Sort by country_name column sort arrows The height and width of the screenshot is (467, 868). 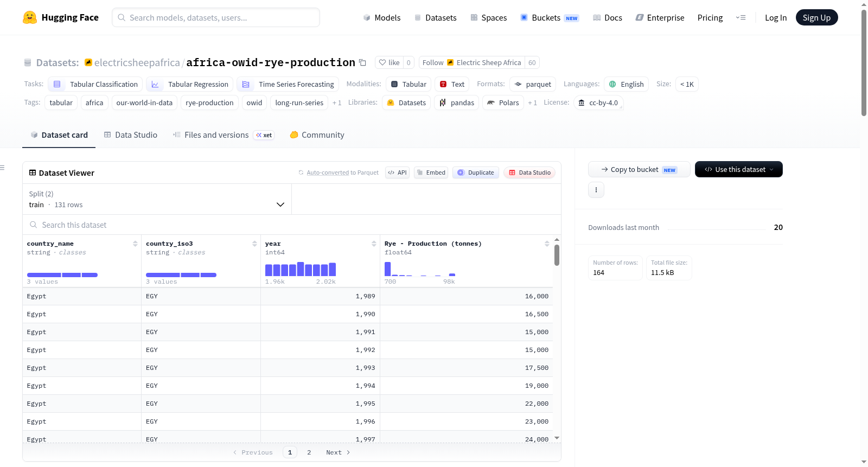pos(135,244)
